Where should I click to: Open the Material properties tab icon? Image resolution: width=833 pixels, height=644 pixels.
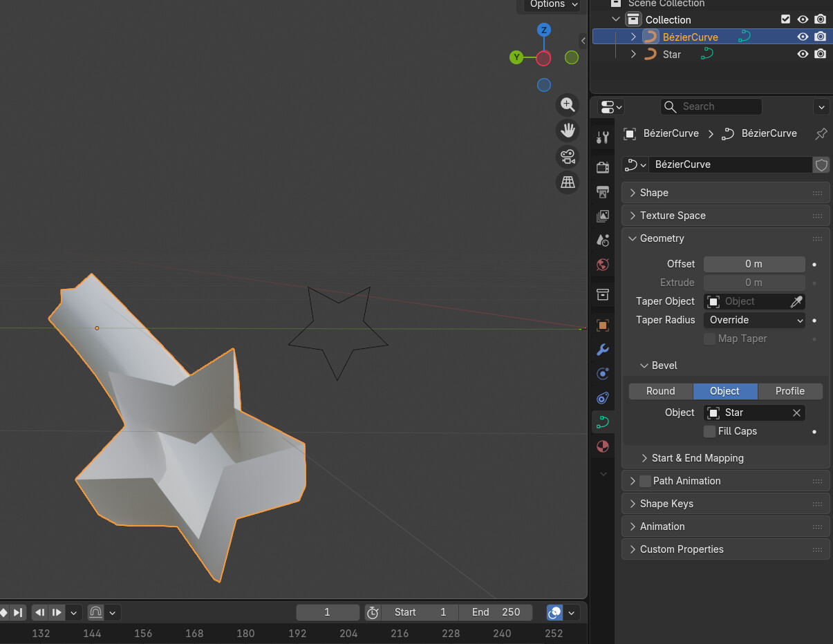603,446
